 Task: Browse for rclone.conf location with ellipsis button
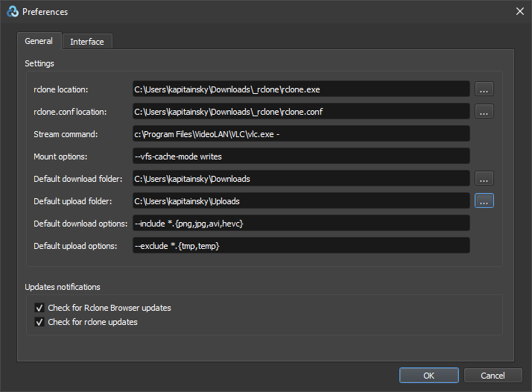(x=484, y=112)
